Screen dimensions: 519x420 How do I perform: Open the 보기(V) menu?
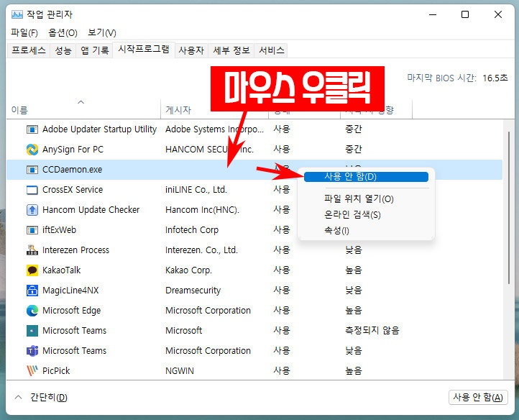click(x=101, y=32)
